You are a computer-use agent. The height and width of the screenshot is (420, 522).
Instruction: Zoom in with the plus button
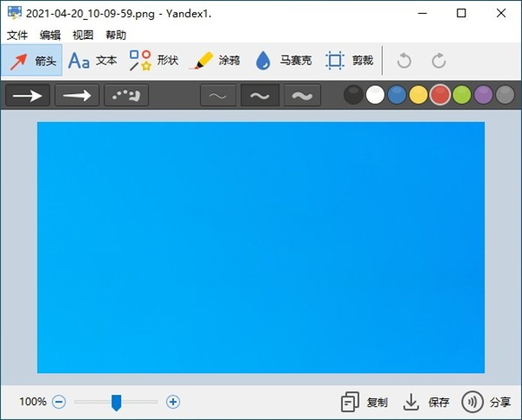173,402
